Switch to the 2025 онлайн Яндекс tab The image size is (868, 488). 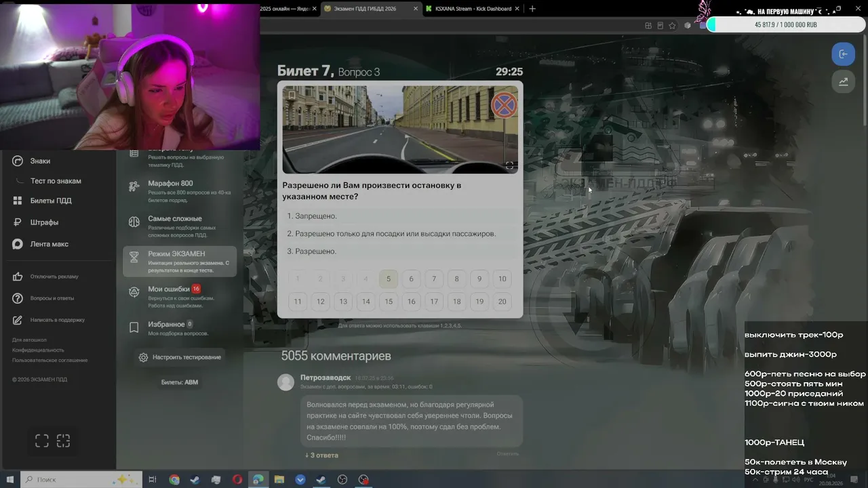click(285, 9)
